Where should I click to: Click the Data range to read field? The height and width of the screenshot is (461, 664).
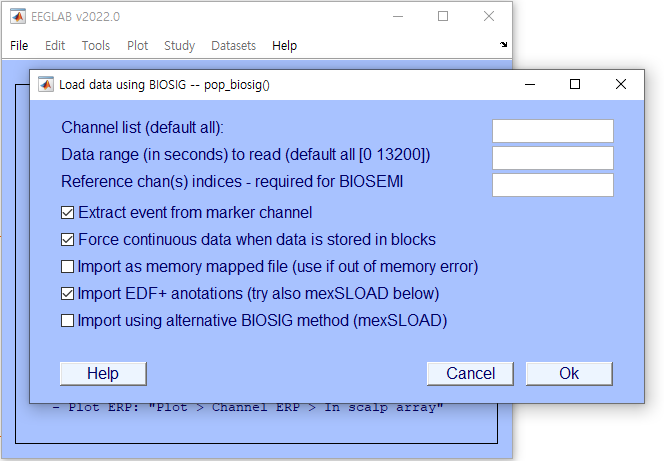(553, 158)
